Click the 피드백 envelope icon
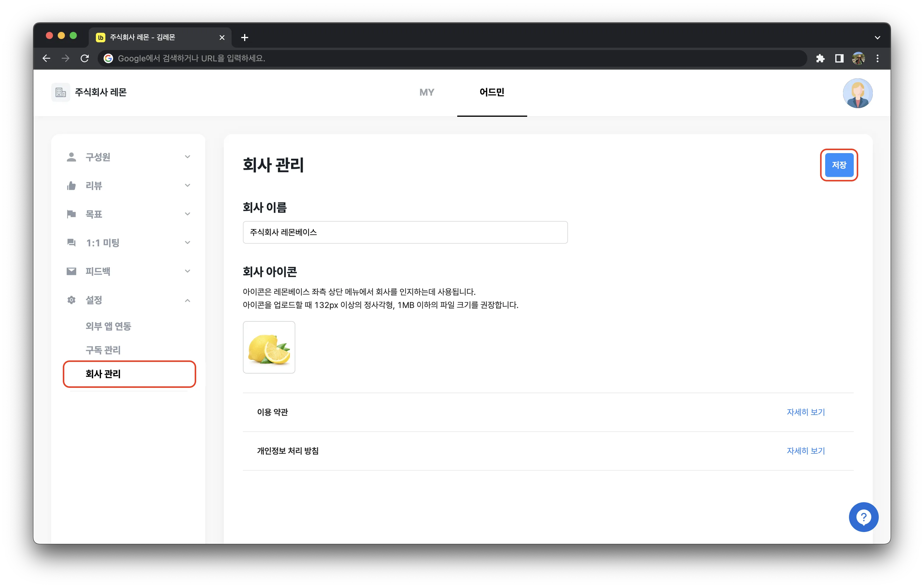 click(71, 272)
